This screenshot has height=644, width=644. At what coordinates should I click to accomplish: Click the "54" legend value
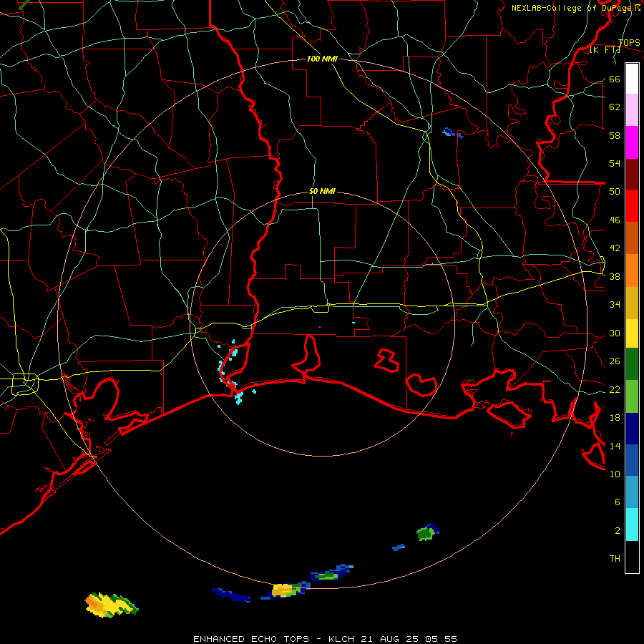[615, 163]
